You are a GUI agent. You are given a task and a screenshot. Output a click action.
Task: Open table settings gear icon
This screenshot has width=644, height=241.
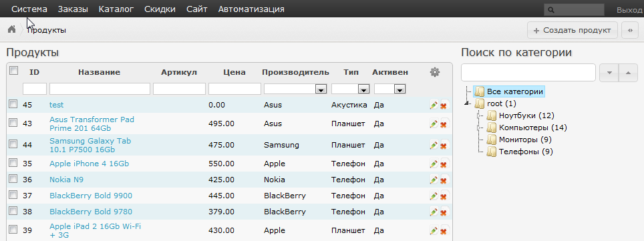click(434, 72)
